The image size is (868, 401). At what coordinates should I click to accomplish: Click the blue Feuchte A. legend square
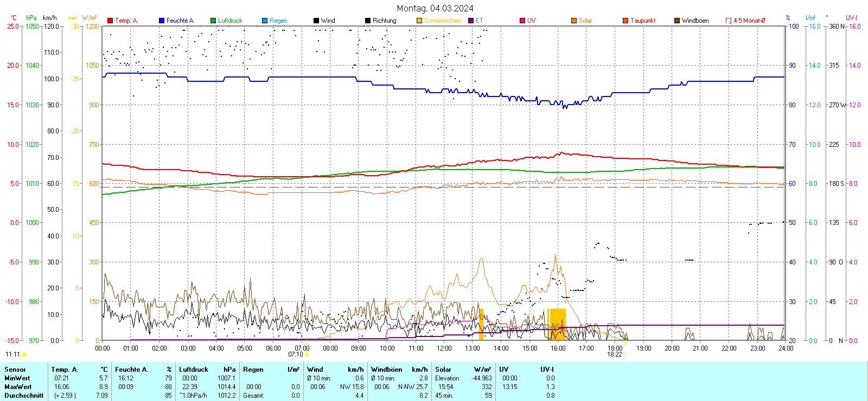162,21
